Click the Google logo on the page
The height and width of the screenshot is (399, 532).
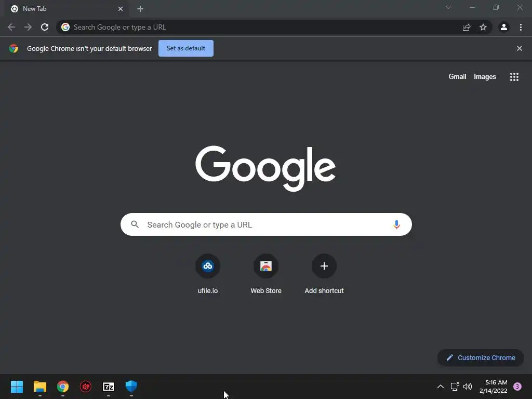(265, 169)
